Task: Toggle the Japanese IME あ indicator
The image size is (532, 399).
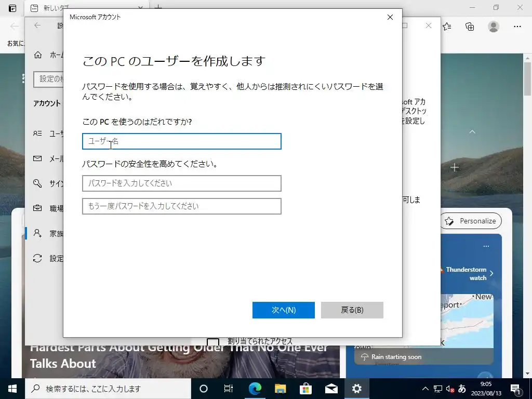Action: [462, 389]
